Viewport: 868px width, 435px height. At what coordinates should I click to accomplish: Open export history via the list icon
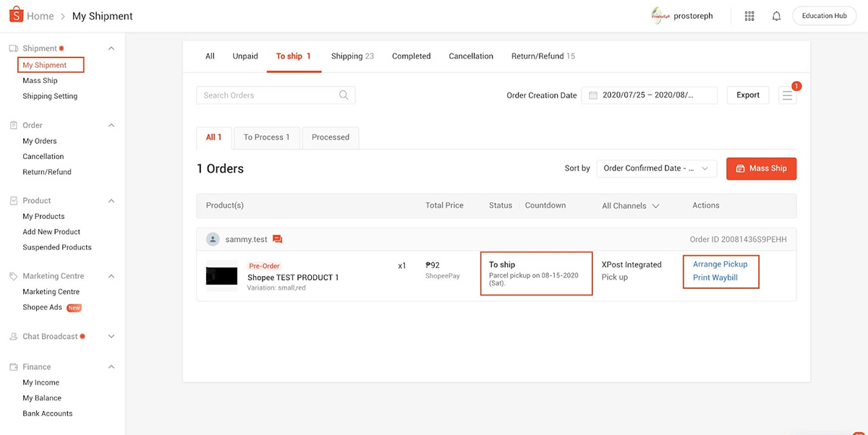point(788,95)
